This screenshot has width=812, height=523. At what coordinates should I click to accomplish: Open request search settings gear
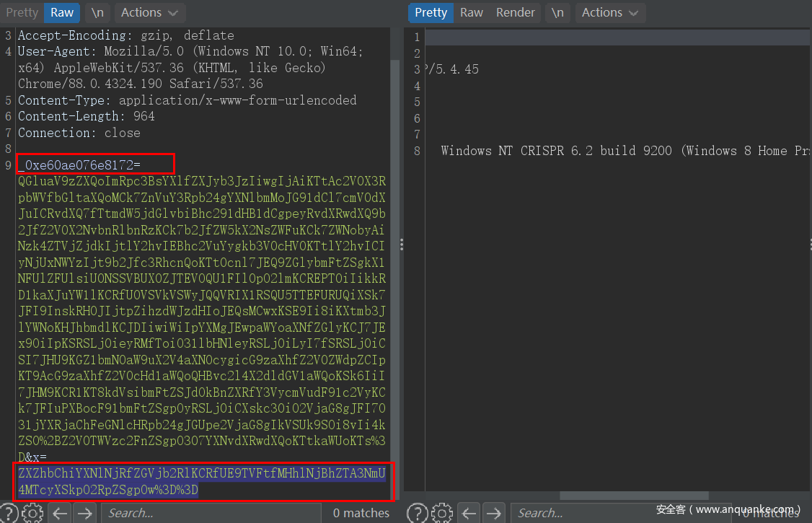coord(32,513)
